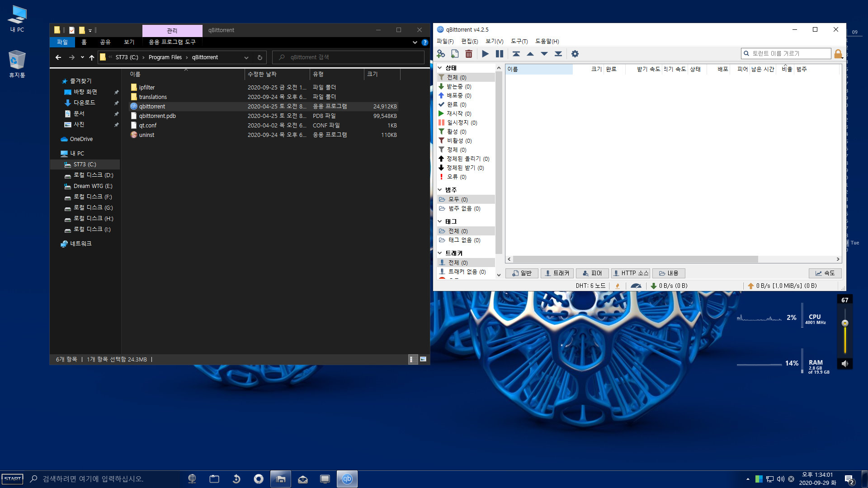
Task: Switch to 트래커 details tab
Action: point(557,273)
